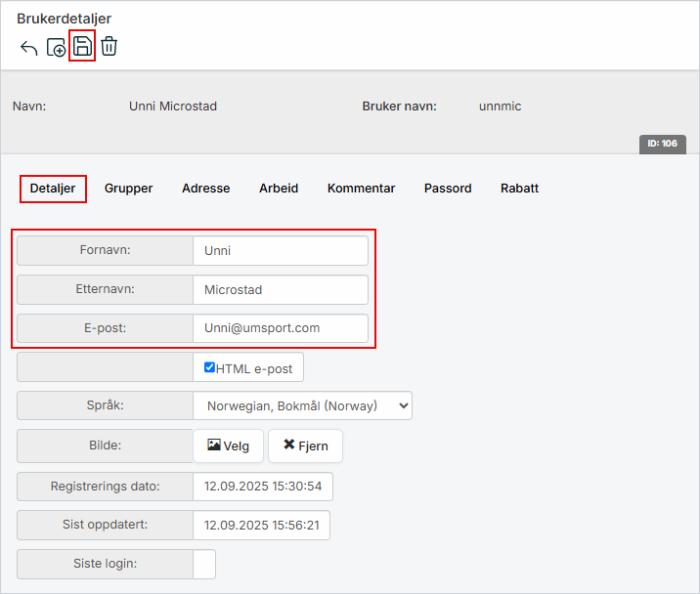Click the E-post input field
This screenshot has width=700, height=594.
(280, 328)
